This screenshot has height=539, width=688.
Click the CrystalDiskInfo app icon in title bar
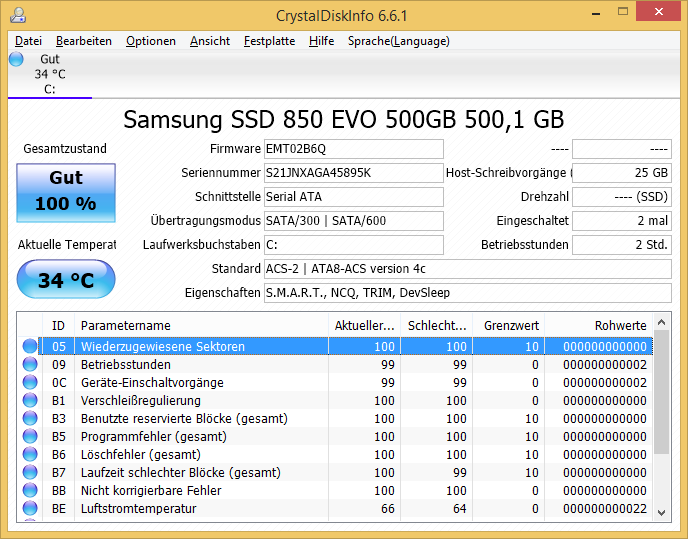click(18, 15)
